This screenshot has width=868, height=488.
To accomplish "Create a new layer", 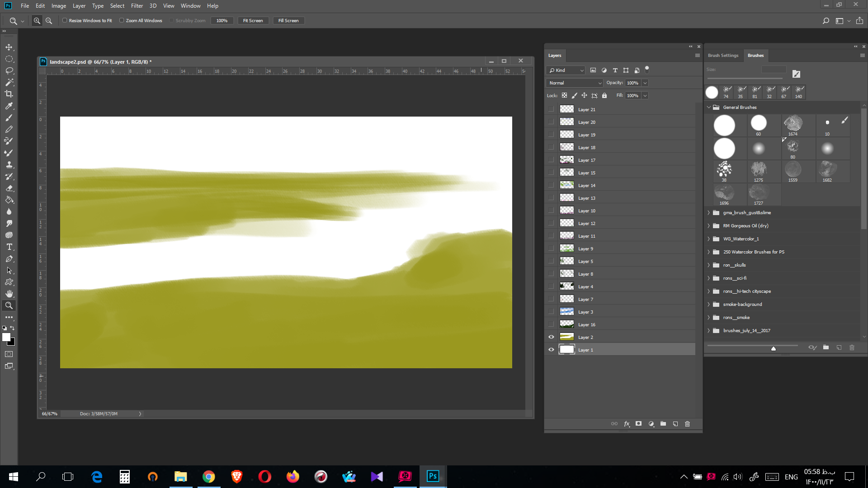I will pos(675,424).
